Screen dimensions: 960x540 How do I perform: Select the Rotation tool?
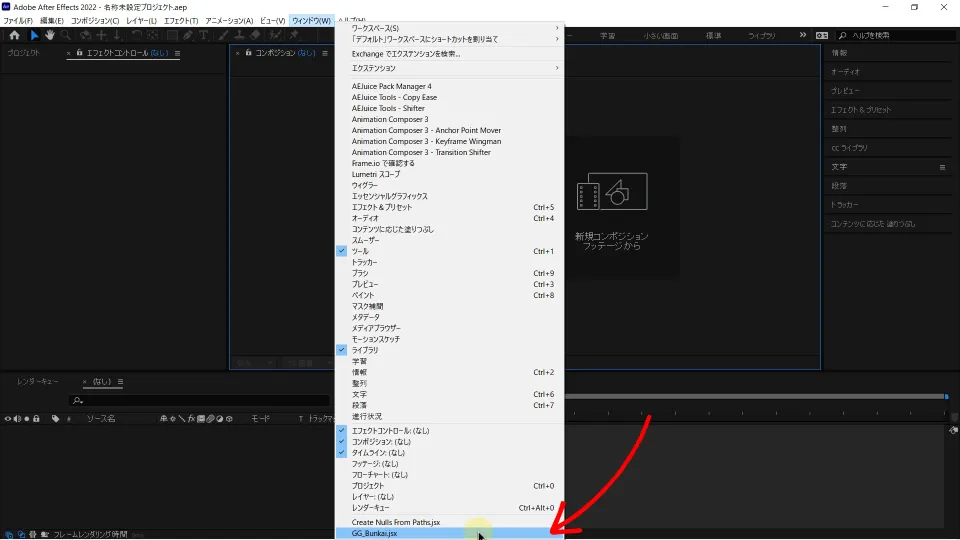click(137, 36)
